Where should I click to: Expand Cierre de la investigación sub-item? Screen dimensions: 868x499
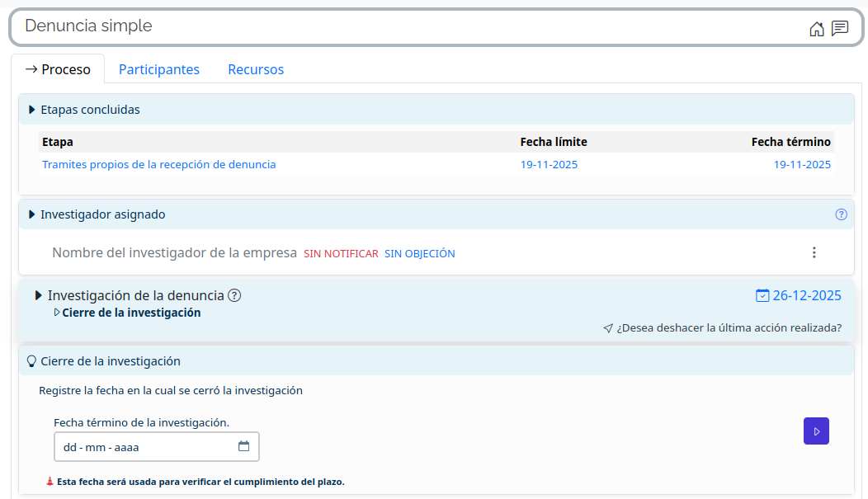click(x=57, y=313)
